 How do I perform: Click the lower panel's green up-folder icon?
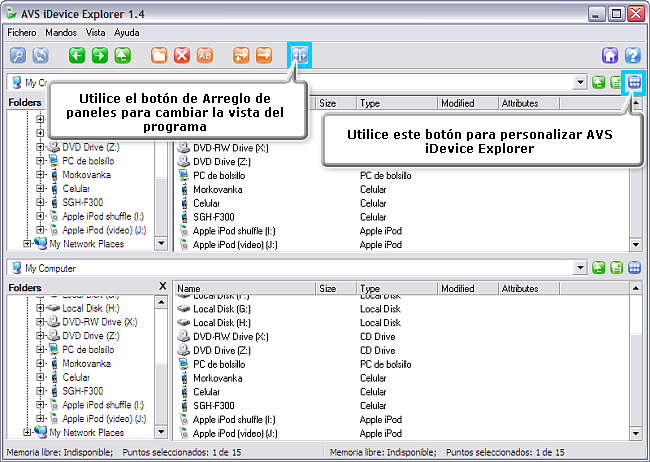coord(598,268)
